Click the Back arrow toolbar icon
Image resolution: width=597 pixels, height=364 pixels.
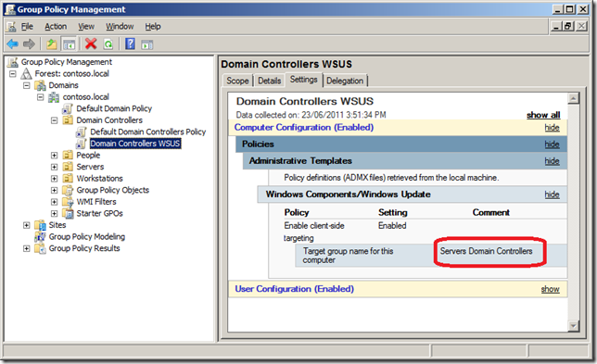(13, 44)
